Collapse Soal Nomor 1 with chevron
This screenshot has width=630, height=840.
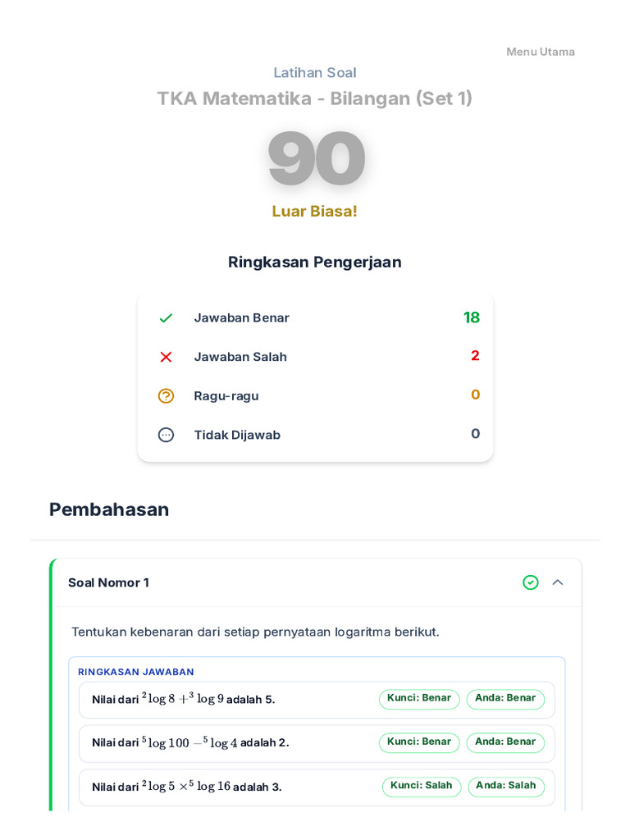coord(558,582)
